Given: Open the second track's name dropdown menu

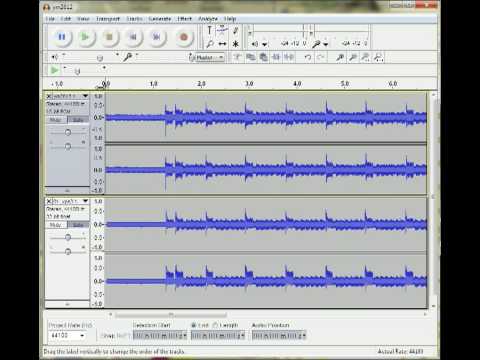Looking at the screenshot, I should click(x=85, y=201).
